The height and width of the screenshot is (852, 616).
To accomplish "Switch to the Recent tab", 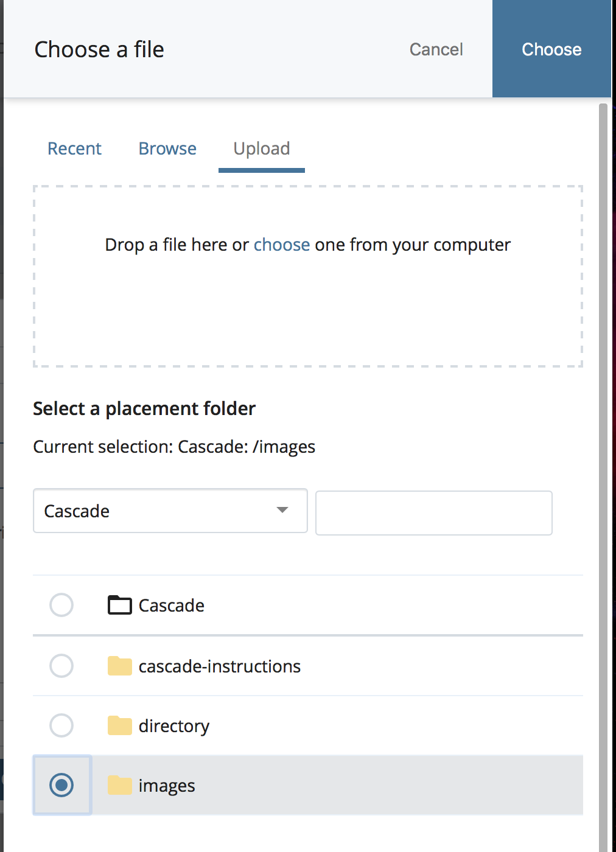I will click(x=74, y=148).
